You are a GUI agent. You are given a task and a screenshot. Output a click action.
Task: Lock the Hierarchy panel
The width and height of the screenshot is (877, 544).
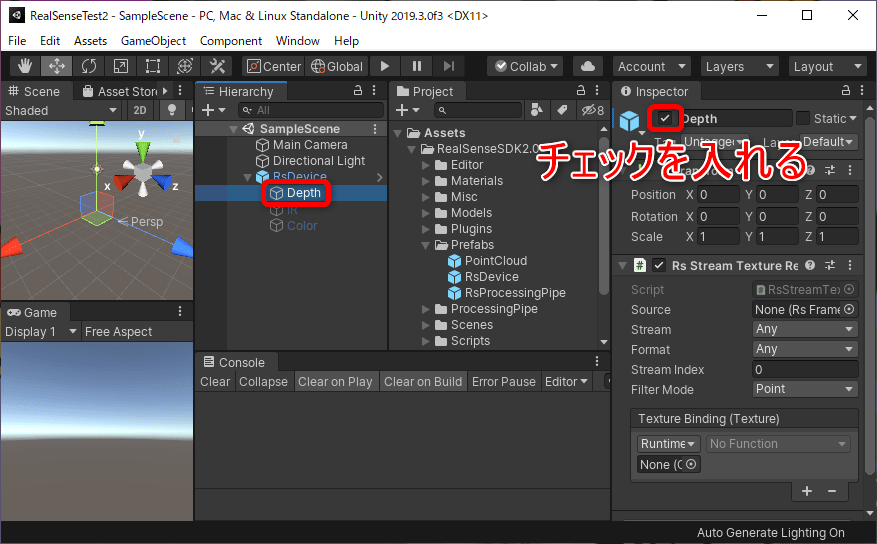(358, 90)
